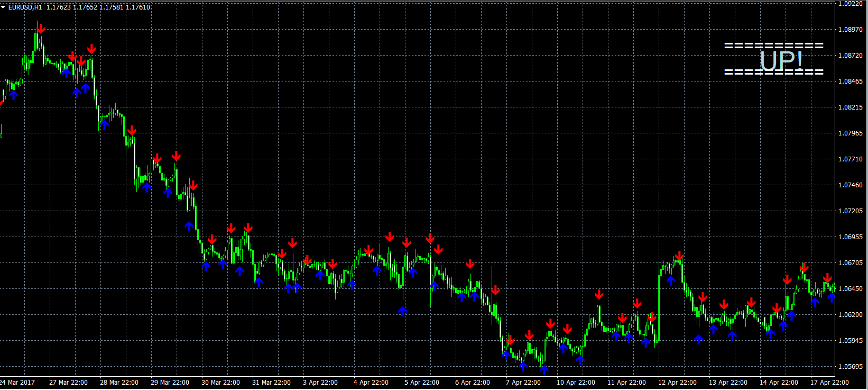The height and width of the screenshot is (390, 868).
Task: Click the 1.08970 price scale label
Action: click(851, 30)
